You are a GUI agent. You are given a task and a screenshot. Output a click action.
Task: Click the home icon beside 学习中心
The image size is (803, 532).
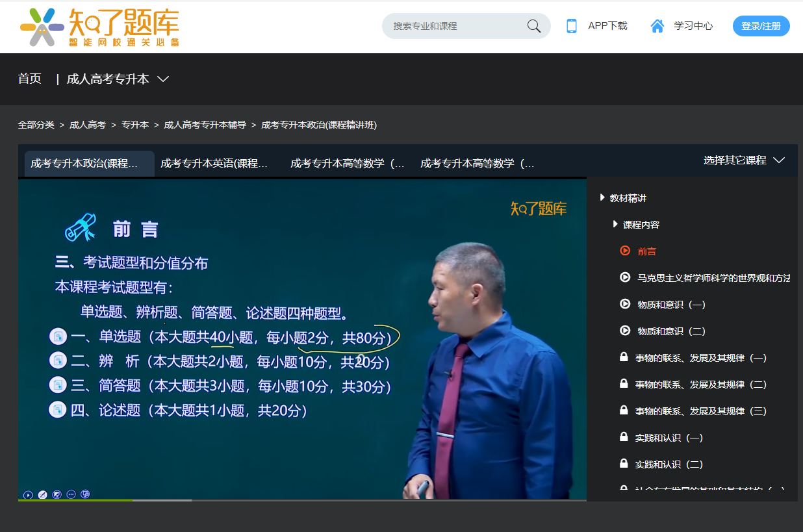pyautogui.click(x=657, y=25)
